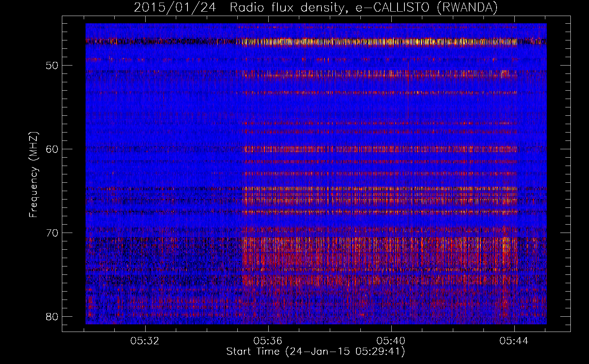Click the plot title mentioning e-CALLISTO (RWANDA)
589x364 pixels.
coord(316,8)
